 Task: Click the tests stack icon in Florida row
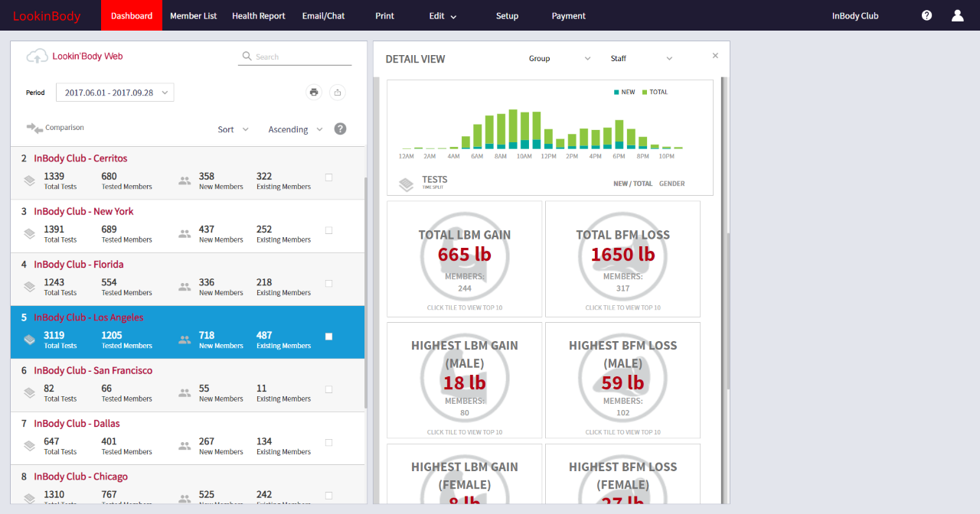29,287
